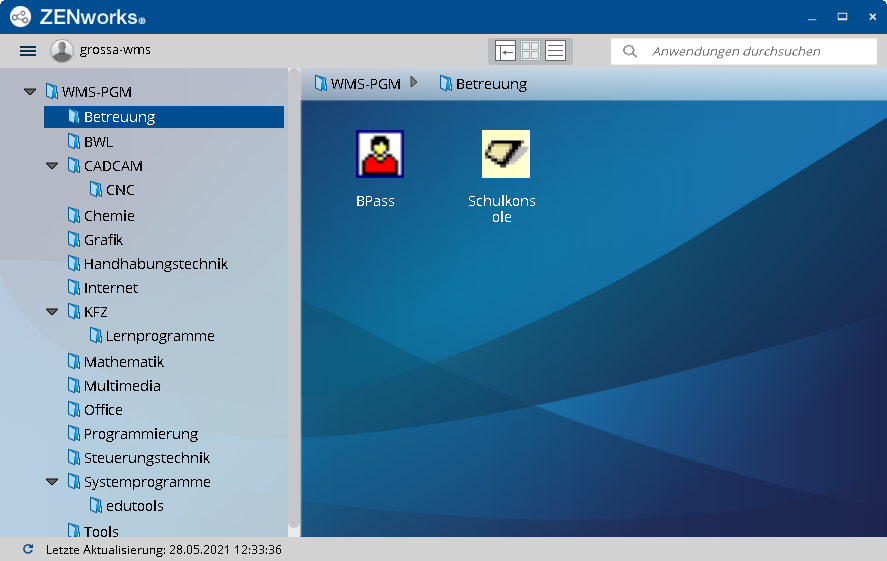Open the hamburger menu icon

pyautogui.click(x=28, y=51)
